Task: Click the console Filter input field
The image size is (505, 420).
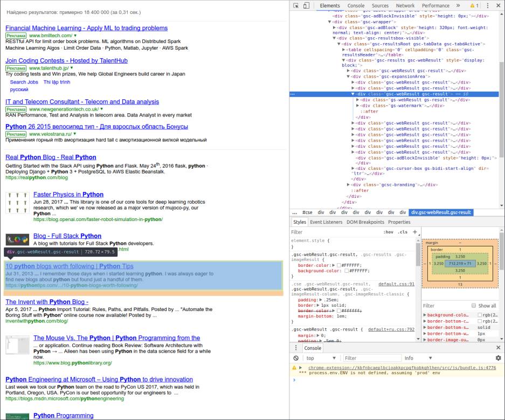Action: tap(371, 358)
